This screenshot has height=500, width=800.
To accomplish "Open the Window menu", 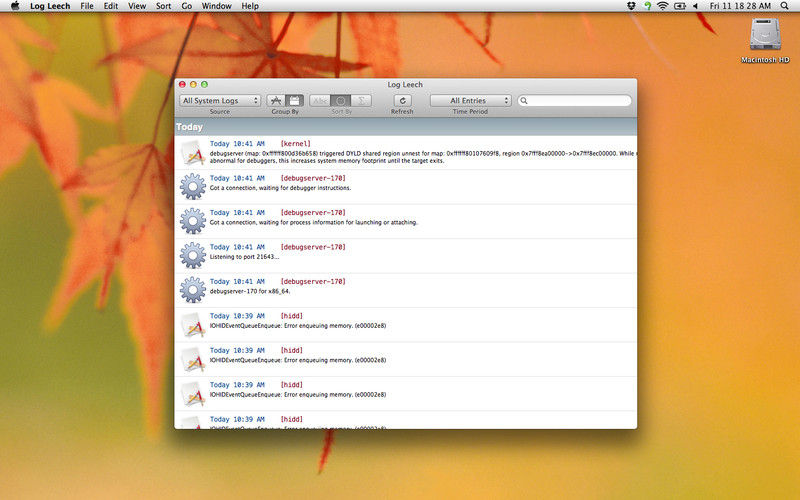I will point(216,6).
